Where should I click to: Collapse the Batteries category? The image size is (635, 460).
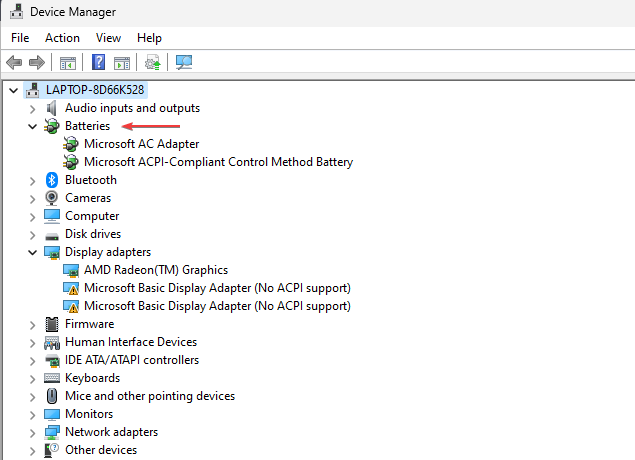coord(33,126)
